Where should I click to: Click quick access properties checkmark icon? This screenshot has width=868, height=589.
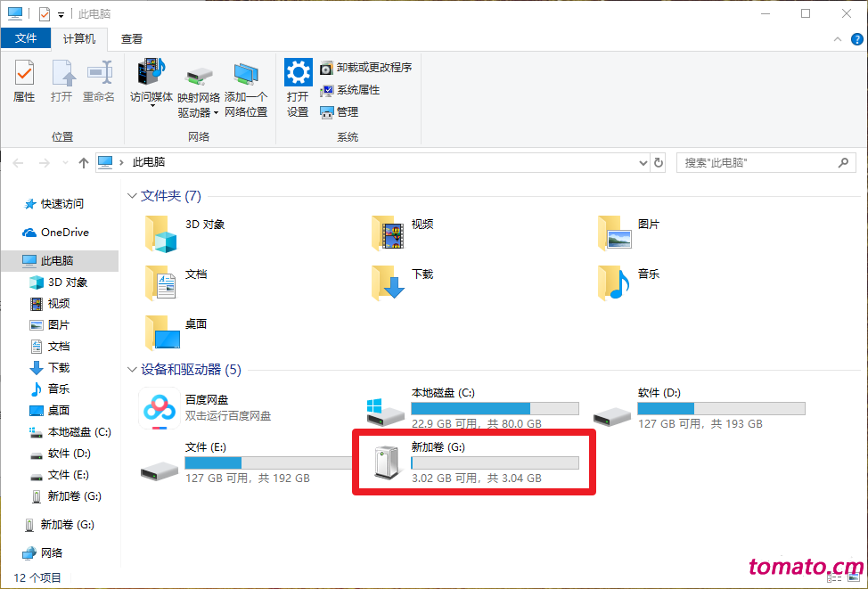click(x=45, y=14)
